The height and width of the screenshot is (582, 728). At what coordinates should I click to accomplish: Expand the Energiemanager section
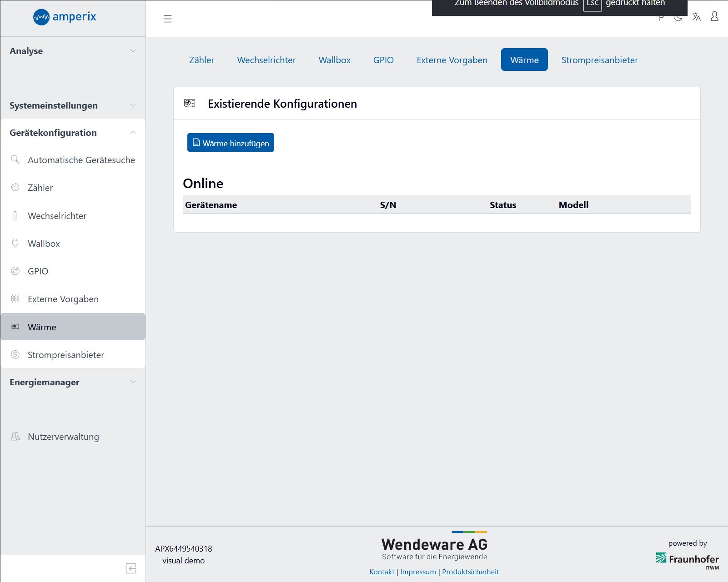coord(73,382)
